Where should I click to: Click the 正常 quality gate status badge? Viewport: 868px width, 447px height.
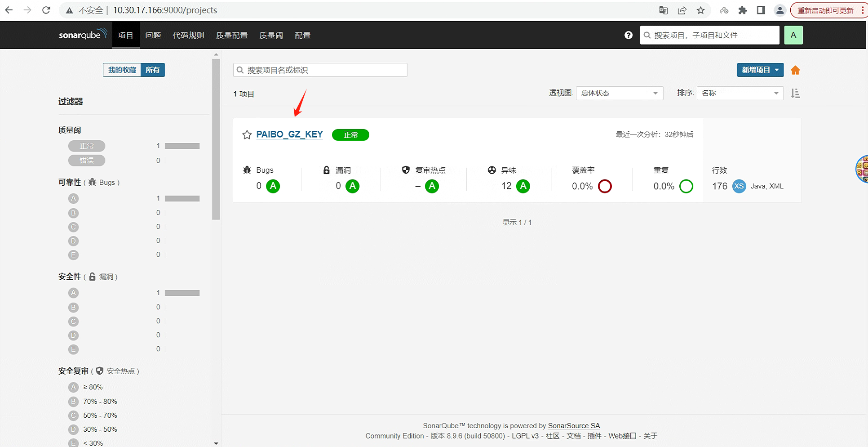pyautogui.click(x=350, y=135)
